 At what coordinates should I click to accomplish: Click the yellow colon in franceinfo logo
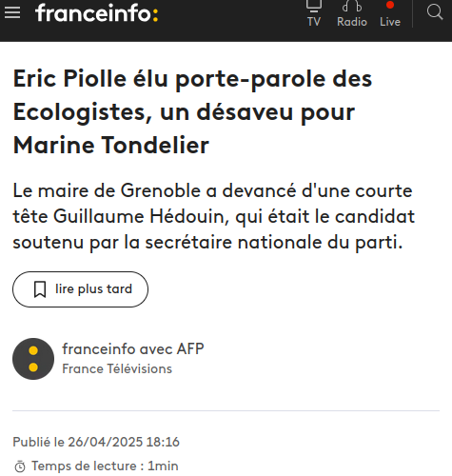(x=155, y=14)
